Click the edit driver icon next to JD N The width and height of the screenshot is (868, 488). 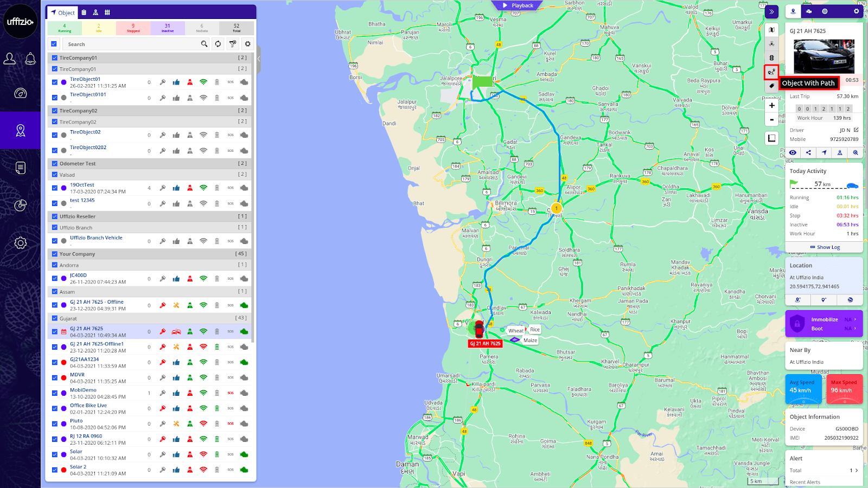(x=856, y=130)
